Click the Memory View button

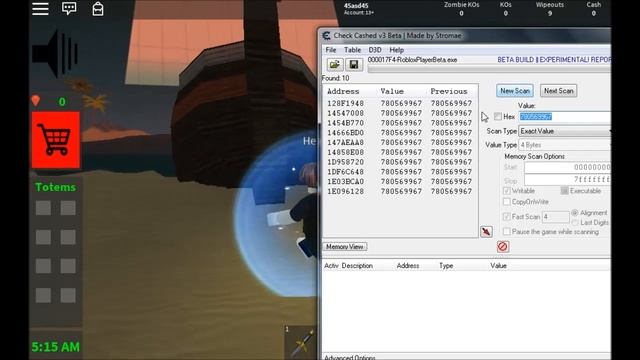pos(345,247)
